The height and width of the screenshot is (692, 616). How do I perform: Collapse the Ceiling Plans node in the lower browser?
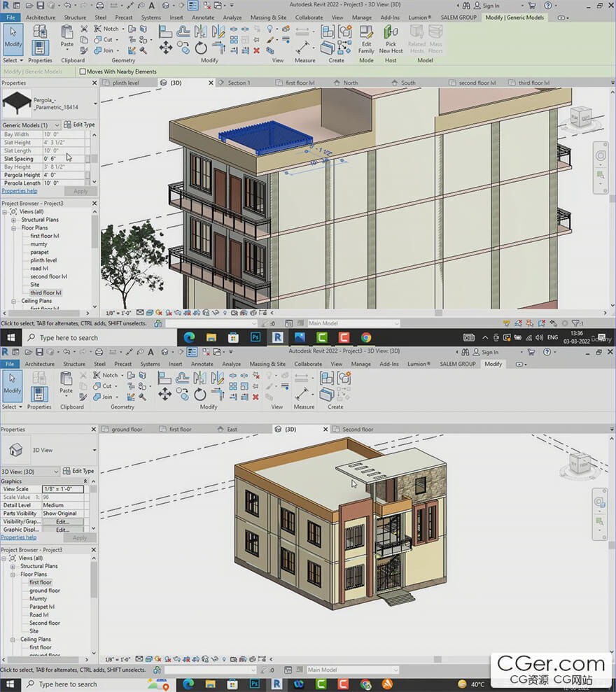[x=13, y=640]
